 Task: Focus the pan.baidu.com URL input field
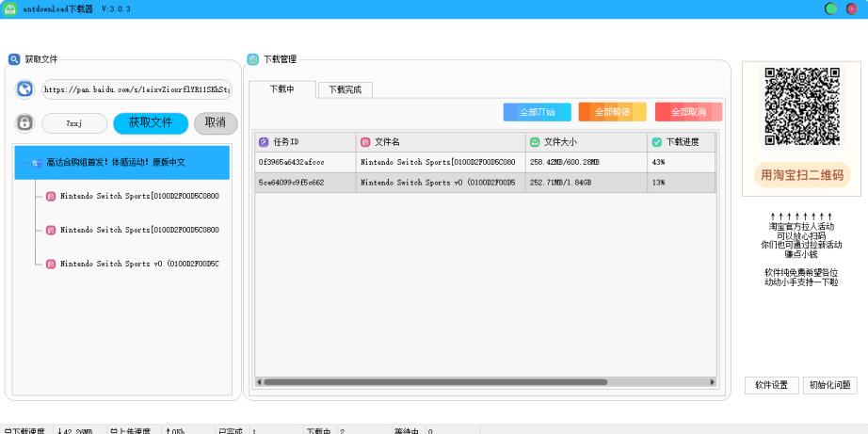point(137,89)
